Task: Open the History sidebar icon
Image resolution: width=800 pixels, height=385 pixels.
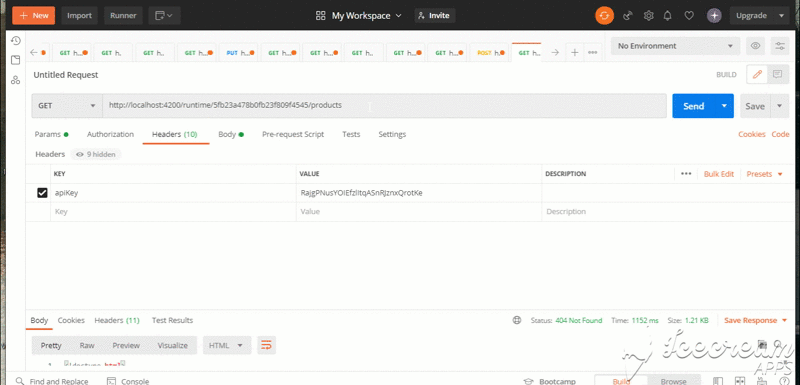Action: click(15, 41)
